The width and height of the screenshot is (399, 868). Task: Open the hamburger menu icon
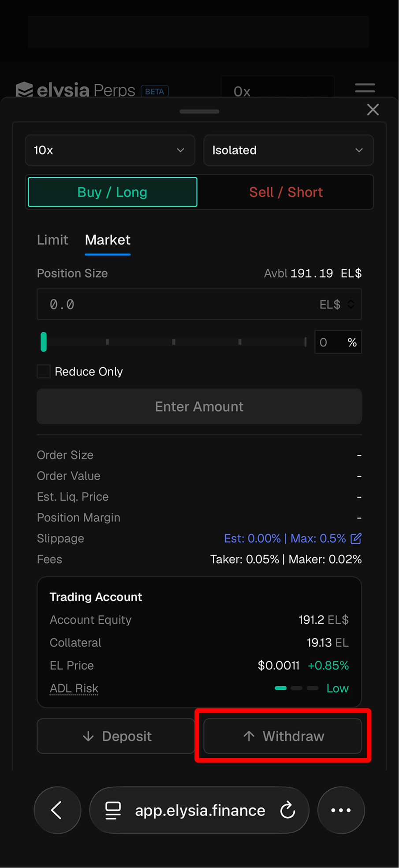click(365, 88)
